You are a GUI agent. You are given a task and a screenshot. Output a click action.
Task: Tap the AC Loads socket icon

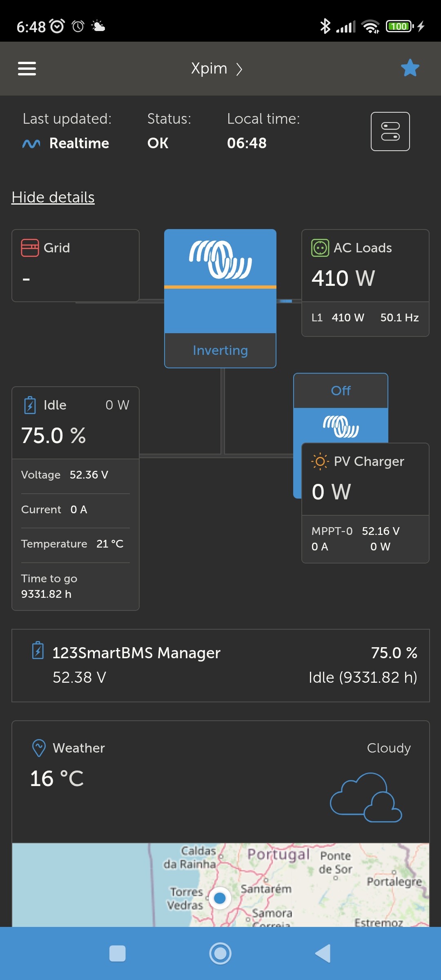(320, 248)
